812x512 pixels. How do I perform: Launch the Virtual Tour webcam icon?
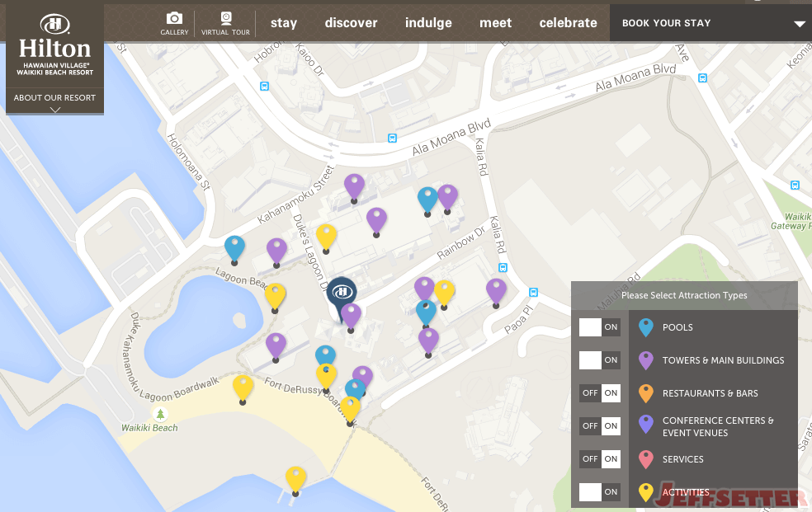tap(225, 23)
